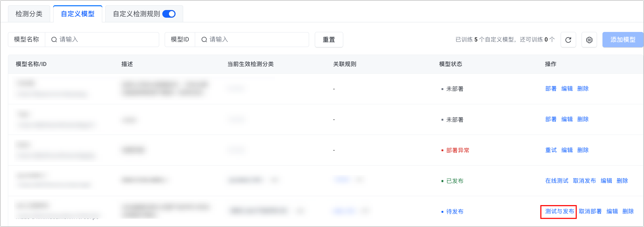Click the 重置 button

(x=329, y=40)
